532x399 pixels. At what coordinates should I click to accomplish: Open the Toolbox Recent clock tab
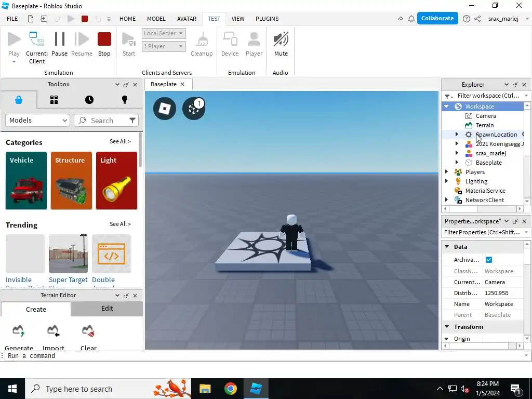(x=89, y=100)
